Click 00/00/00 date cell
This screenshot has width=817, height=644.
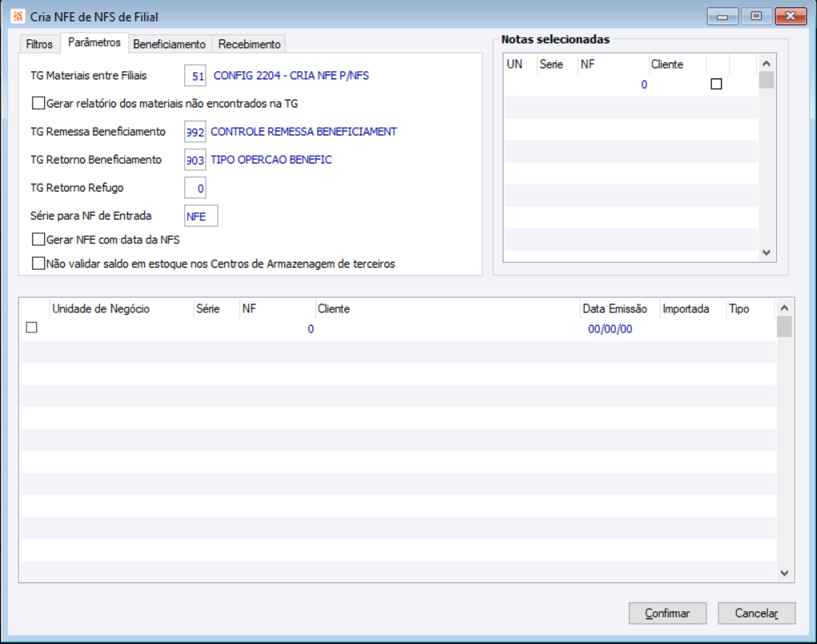pyautogui.click(x=610, y=328)
